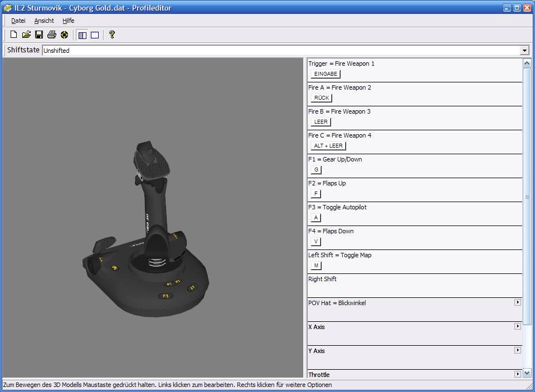Click the EINGABE key under Trigger
Image resolution: width=535 pixels, height=392 pixels.
pyautogui.click(x=325, y=74)
